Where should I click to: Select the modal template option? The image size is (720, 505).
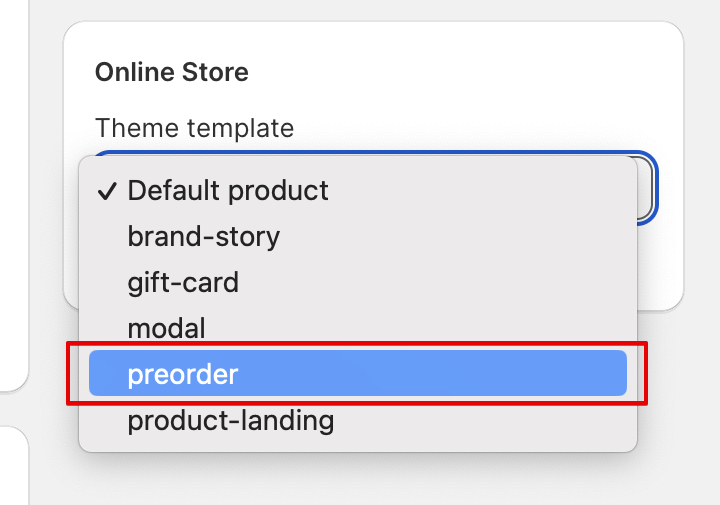pos(166,328)
